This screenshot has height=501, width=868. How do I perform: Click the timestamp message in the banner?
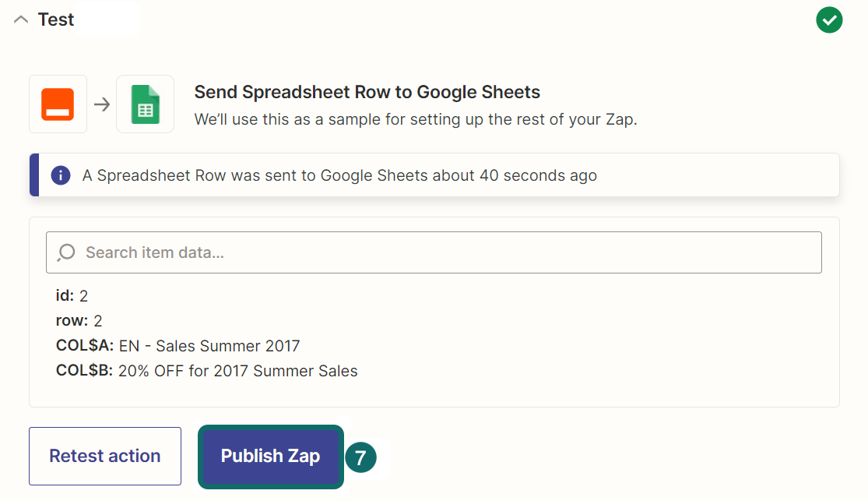tap(339, 175)
